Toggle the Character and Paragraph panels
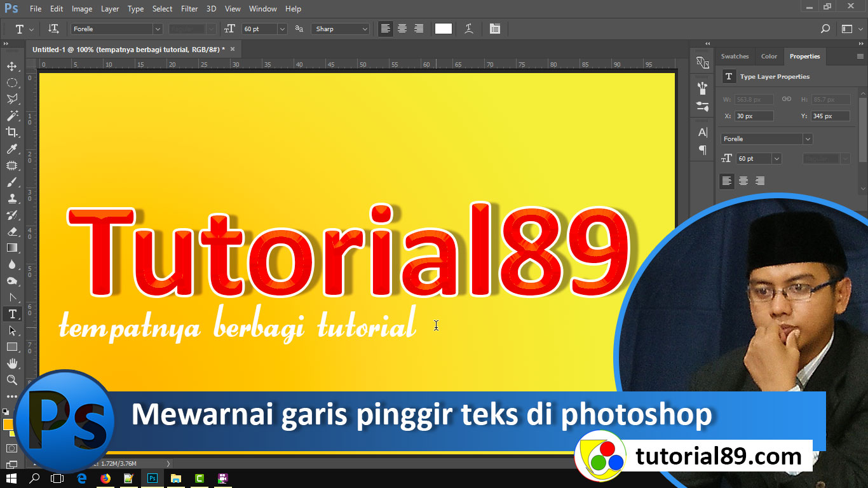This screenshot has height=488, width=868. click(x=495, y=29)
